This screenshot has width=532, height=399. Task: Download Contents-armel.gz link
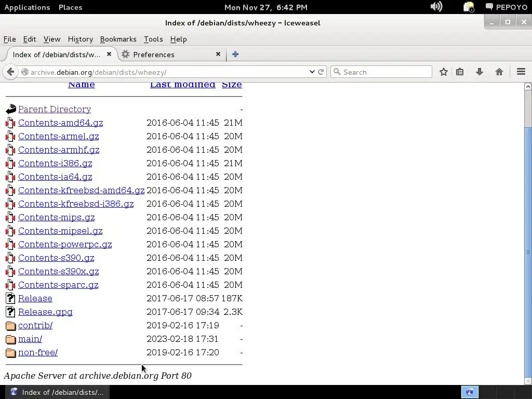click(x=58, y=136)
